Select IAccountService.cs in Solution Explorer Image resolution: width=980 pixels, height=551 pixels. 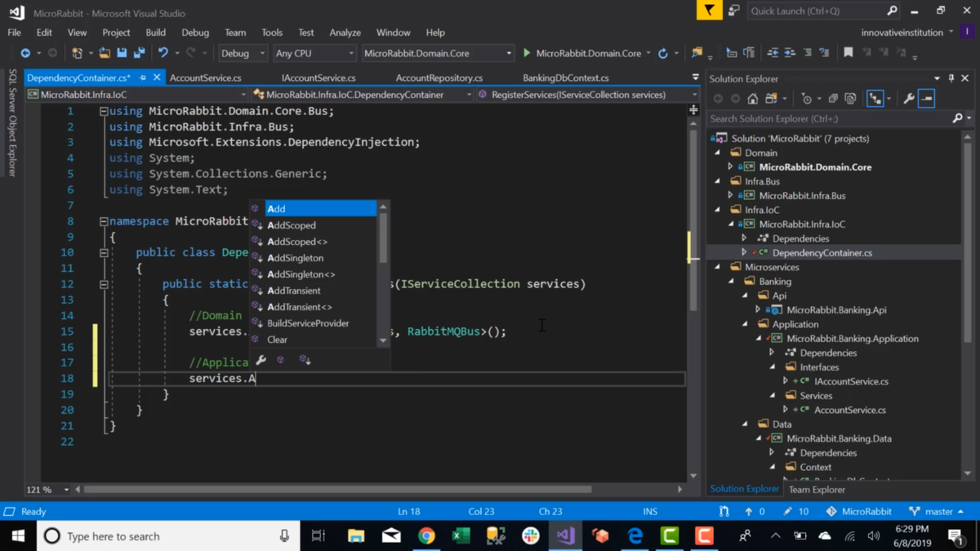(x=851, y=381)
